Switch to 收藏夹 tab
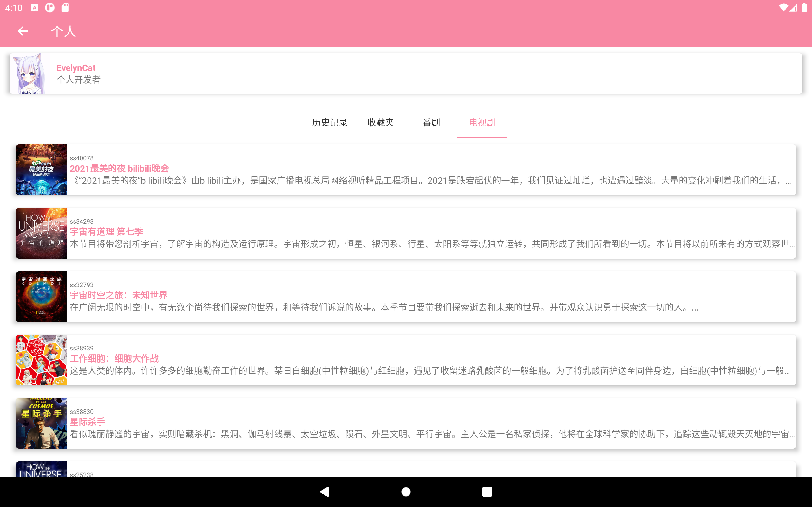812x507 pixels. (381, 123)
